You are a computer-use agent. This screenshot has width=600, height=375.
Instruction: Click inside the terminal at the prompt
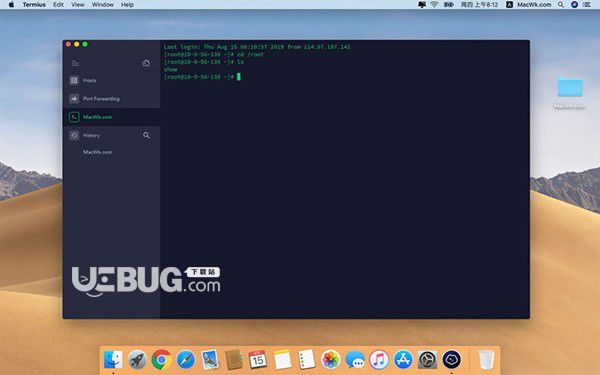(238, 77)
